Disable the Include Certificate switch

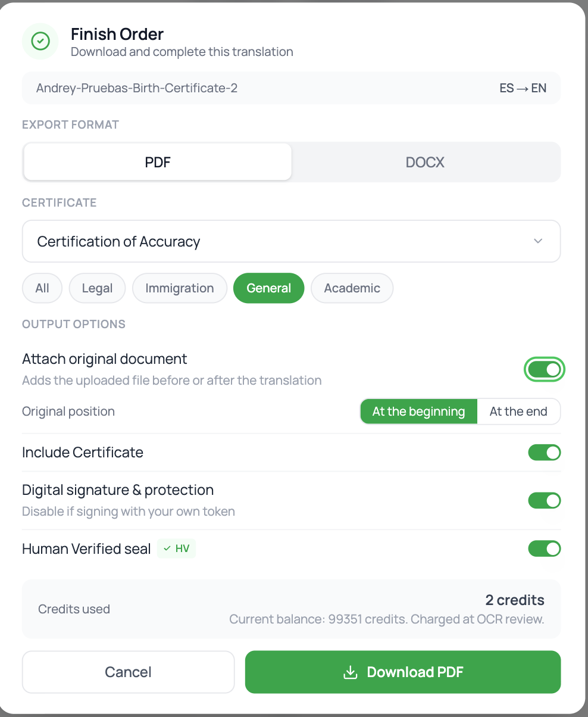544,453
